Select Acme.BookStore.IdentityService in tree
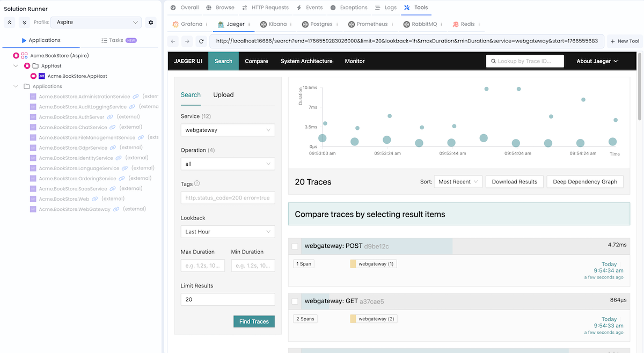This screenshot has width=644, height=353. point(76,158)
